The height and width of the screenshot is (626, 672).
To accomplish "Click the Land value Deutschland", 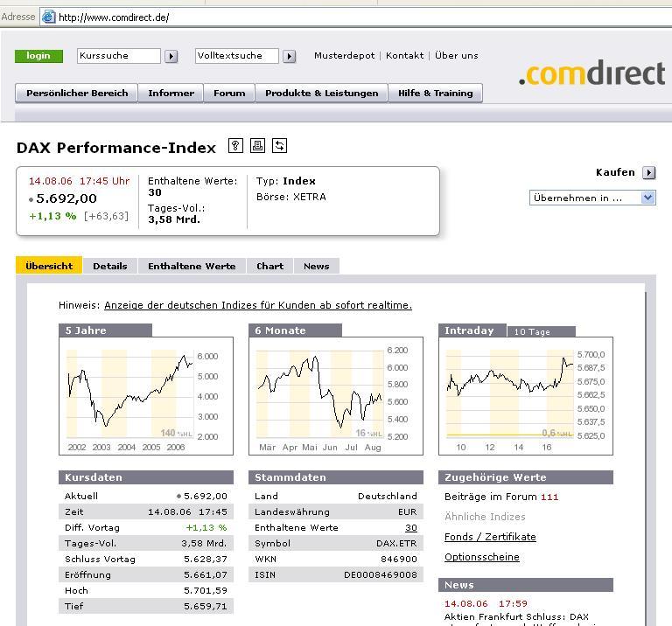I will [x=388, y=496].
